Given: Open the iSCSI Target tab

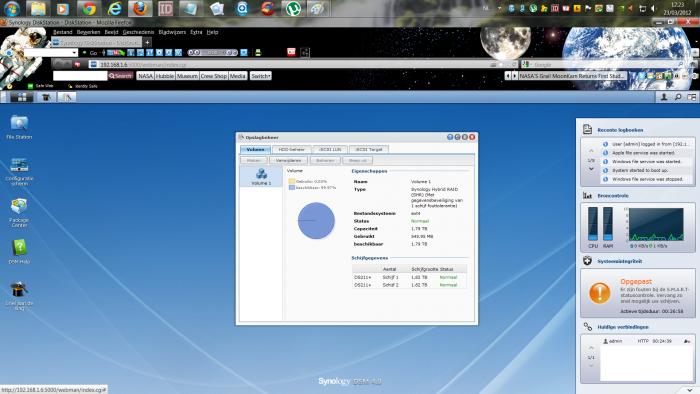Looking at the screenshot, I should tap(369, 149).
